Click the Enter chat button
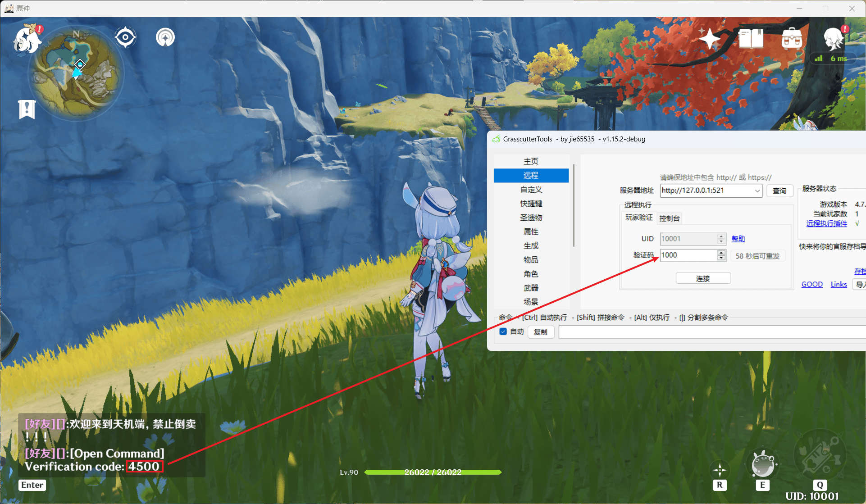866x504 pixels. pyautogui.click(x=32, y=485)
